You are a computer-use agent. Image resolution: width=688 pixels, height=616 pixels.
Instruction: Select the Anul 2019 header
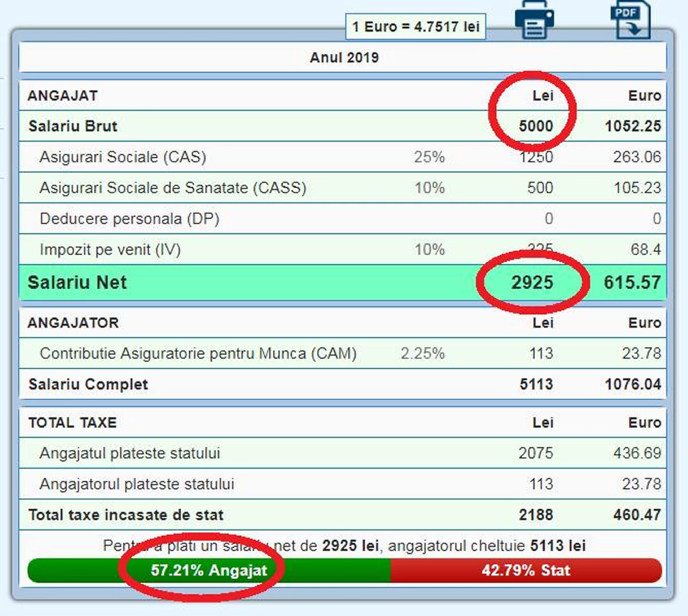click(x=344, y=57)
